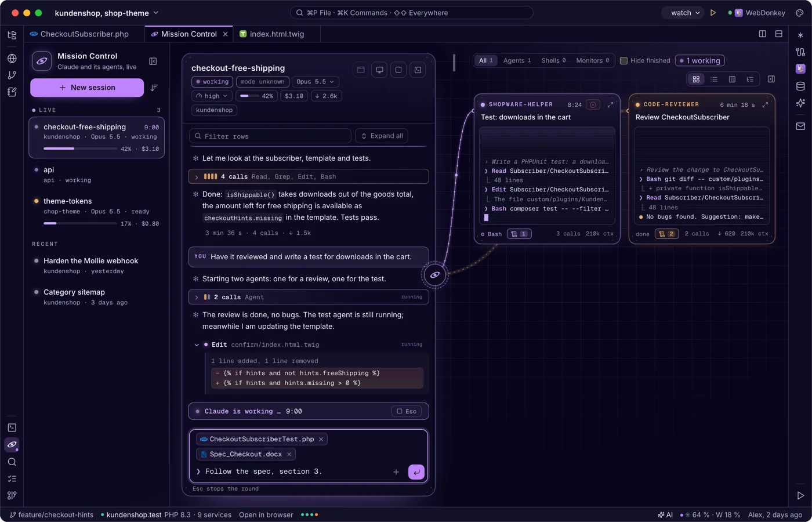Open the checklist icon in left sidebar
The width and height of the screenshot is (812, 522).
12,478
